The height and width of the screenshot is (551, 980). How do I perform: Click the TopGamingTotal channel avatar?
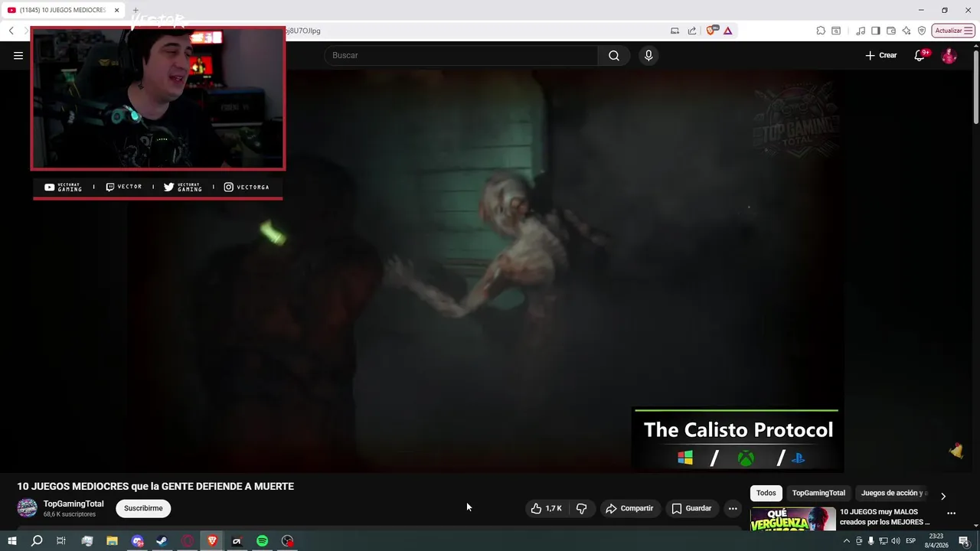pos(27,508)
